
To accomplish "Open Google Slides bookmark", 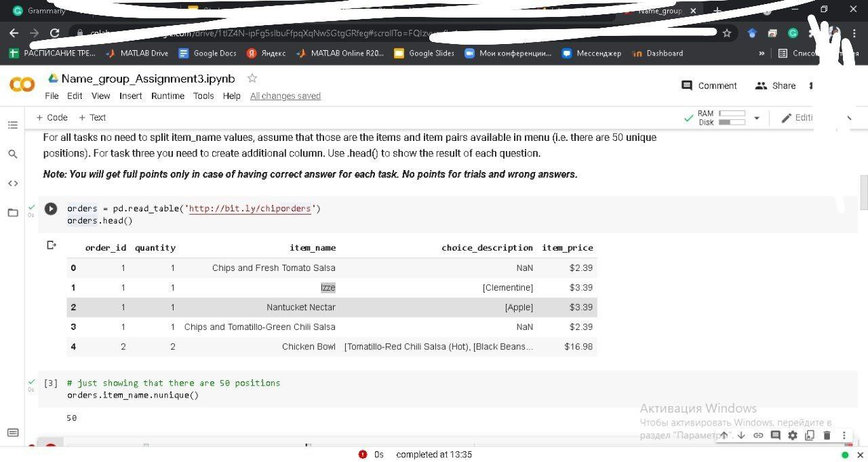I will coord(424,53).
